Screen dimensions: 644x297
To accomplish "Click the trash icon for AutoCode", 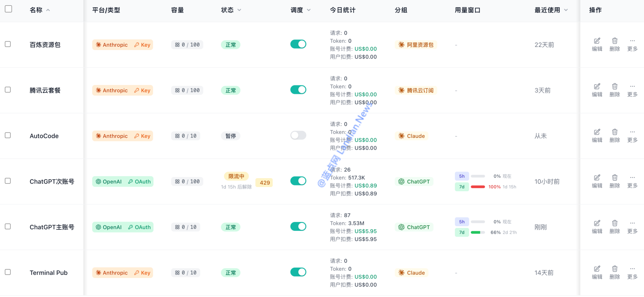I will (x=615, y=132).
